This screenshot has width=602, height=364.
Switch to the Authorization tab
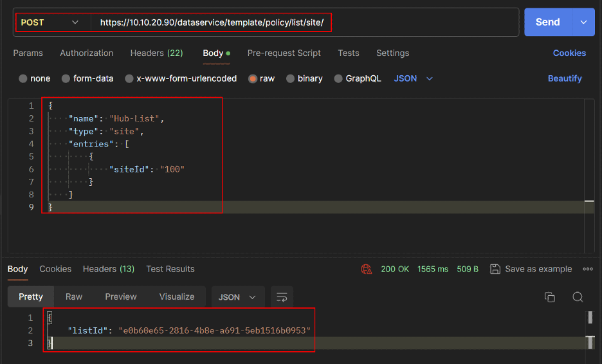86,53
